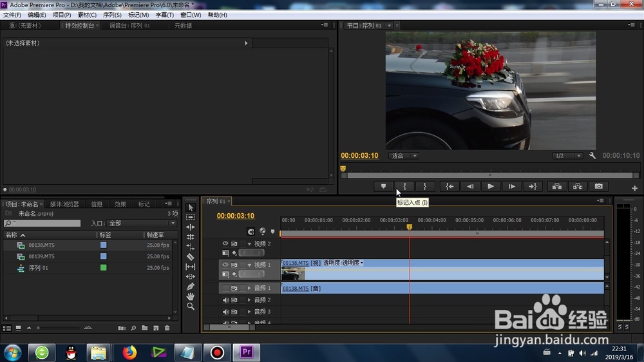Select the Pen tool
The image size is (644, 362).
190,287
